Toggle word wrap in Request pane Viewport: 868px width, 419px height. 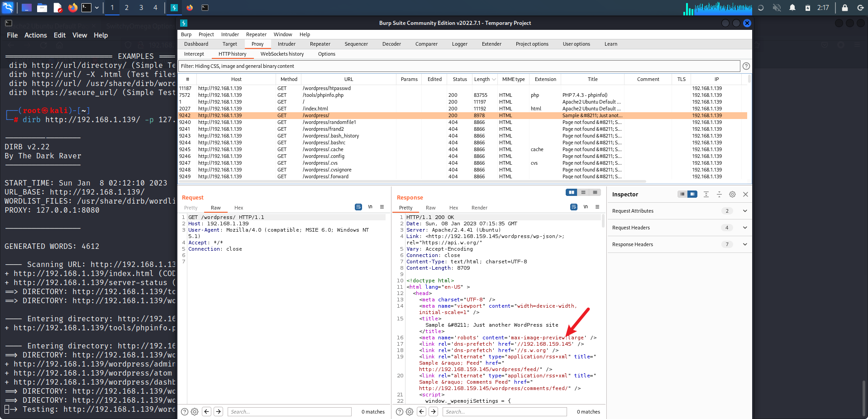tap(358, 207)
